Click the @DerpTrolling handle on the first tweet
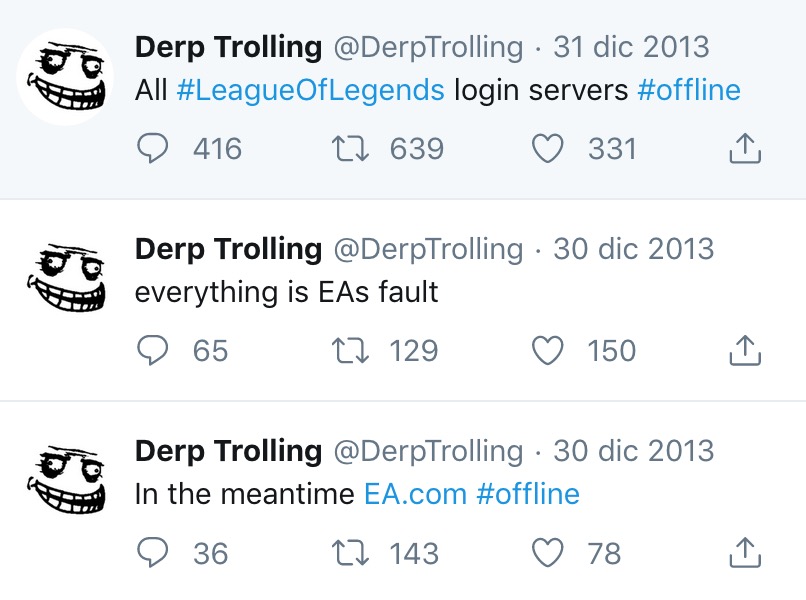The image size is (806, 600). coord(427,47)
